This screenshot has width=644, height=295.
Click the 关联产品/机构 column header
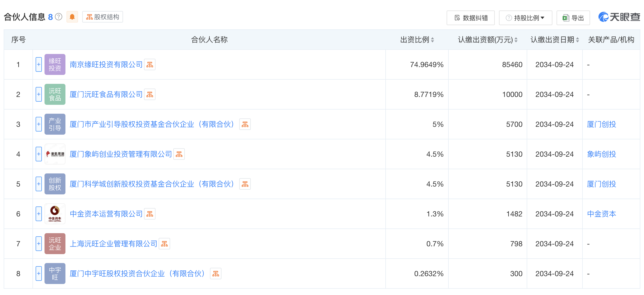pos(611,40)
